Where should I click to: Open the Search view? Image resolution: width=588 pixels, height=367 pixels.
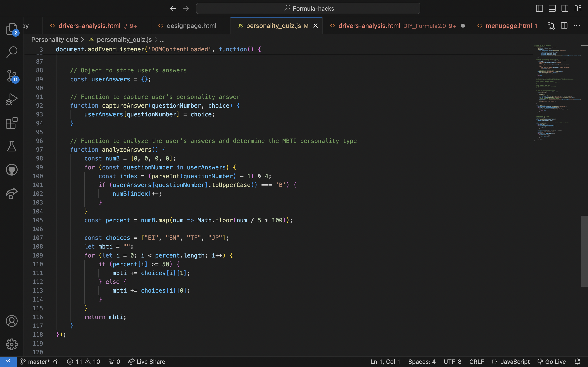pos(11,52)
